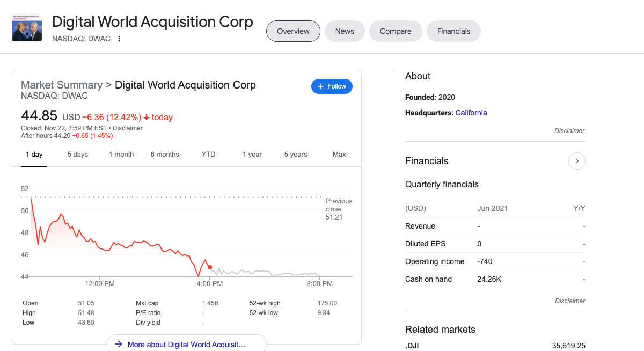
Task: Open the Market Summary breadcrumb link
Action: coord(62,85)
